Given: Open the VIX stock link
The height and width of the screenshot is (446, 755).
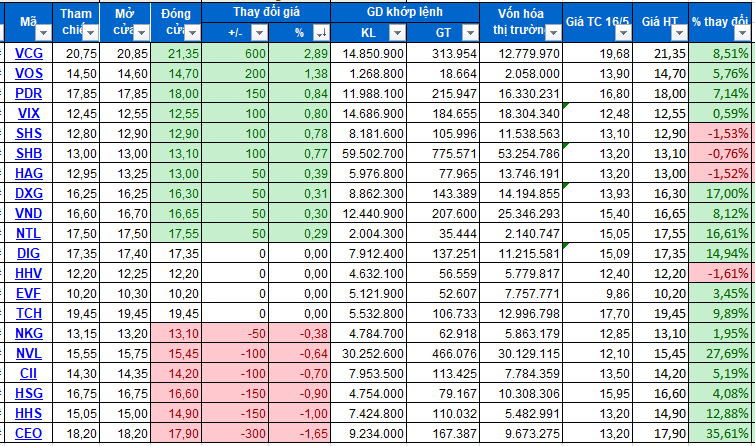Looking at the screenshot, I should (x=29, y=113).
